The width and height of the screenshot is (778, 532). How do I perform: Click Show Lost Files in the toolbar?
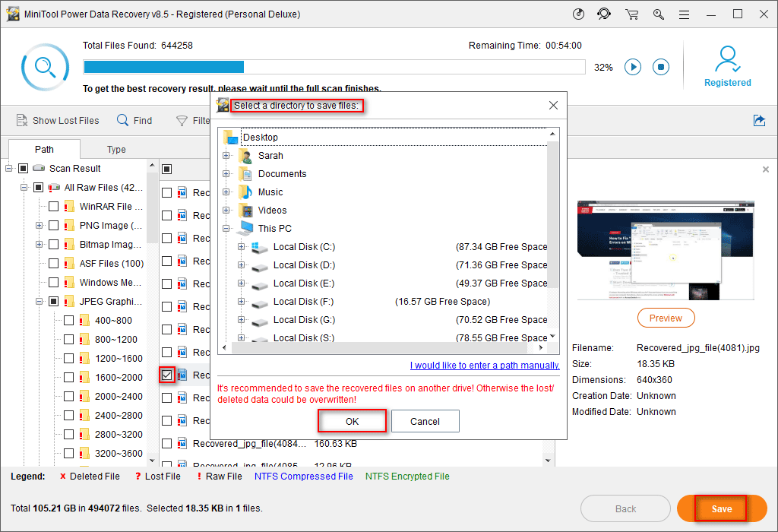pyautogui.click(x=58, y=120)
